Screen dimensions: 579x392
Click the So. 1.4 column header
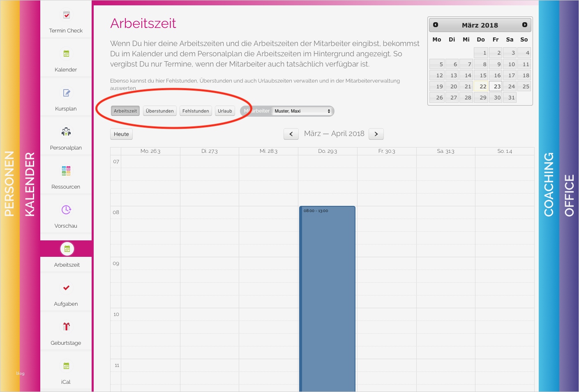point(505,151)
